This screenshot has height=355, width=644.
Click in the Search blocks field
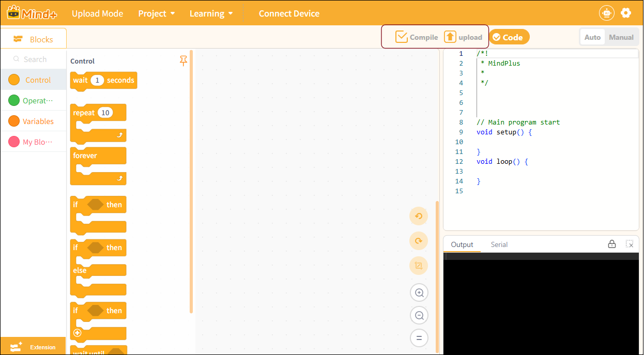pos(34,59)
